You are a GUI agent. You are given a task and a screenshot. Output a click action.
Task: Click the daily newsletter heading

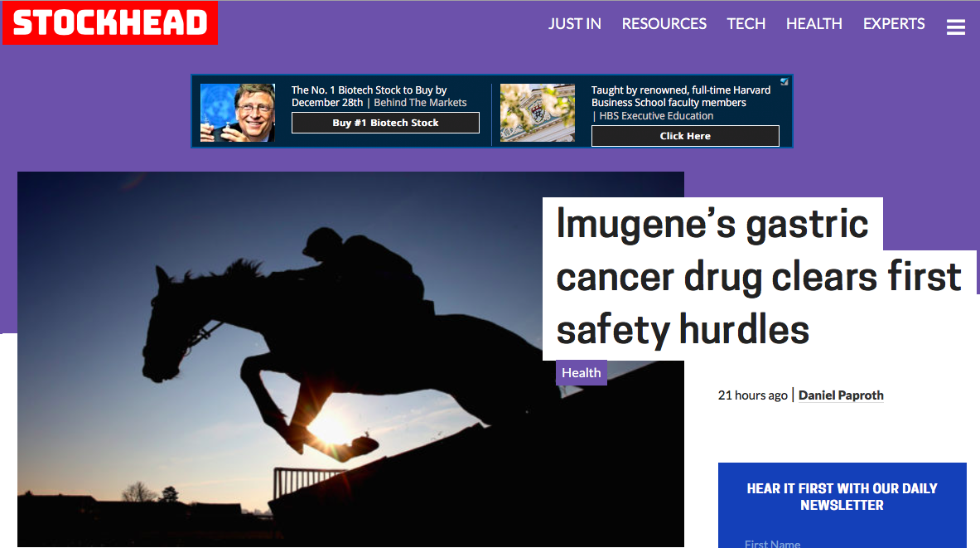click(x=842, y=497)
